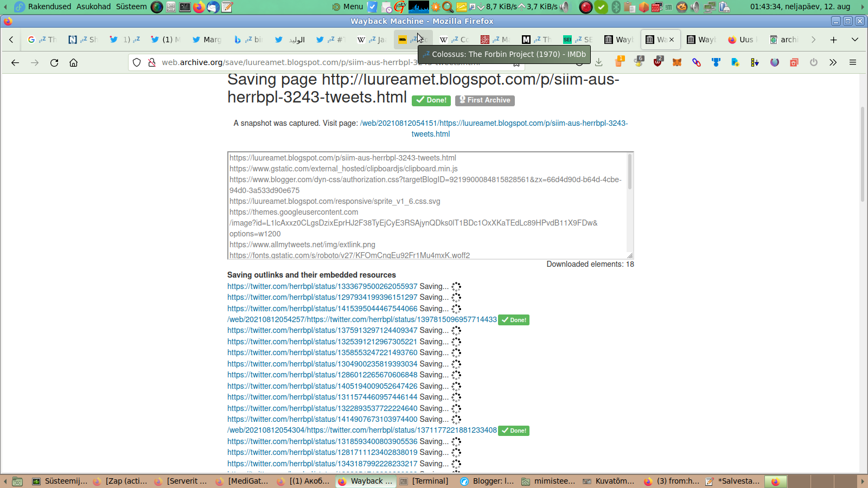
Task: Open the MetaMask fox extension
Action: click(x=677, y=63)
